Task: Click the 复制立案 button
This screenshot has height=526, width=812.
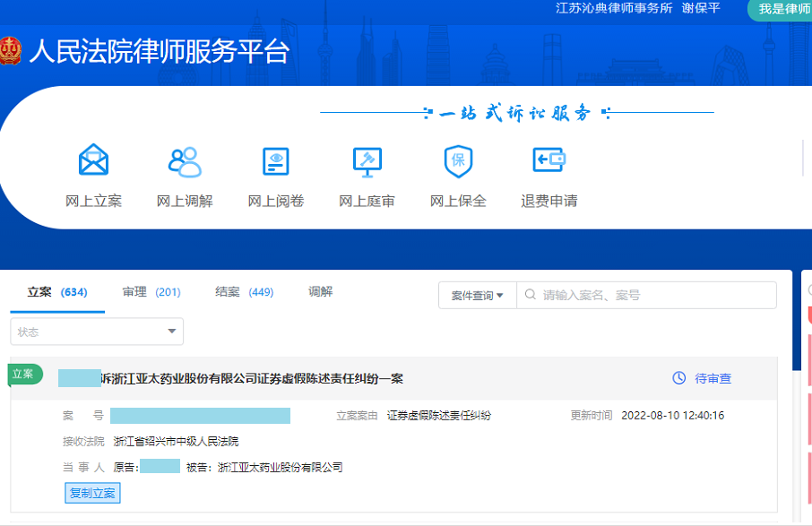Action: tap(92, 493)
